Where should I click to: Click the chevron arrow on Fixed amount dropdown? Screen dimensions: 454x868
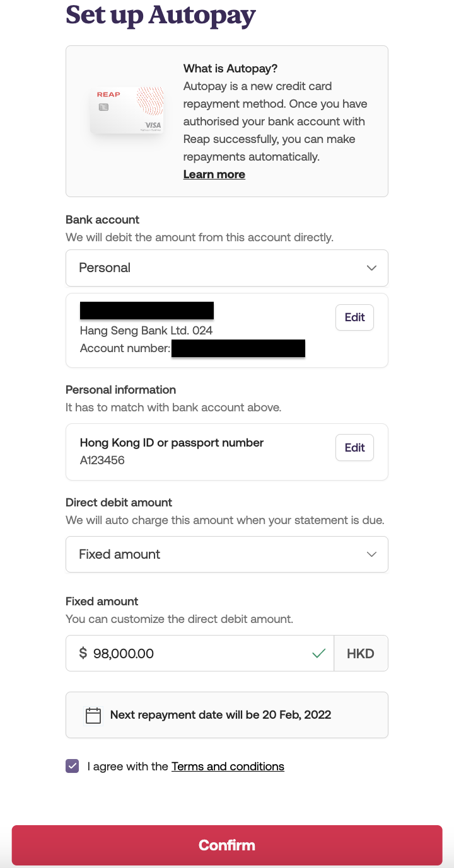coord(371,554)
